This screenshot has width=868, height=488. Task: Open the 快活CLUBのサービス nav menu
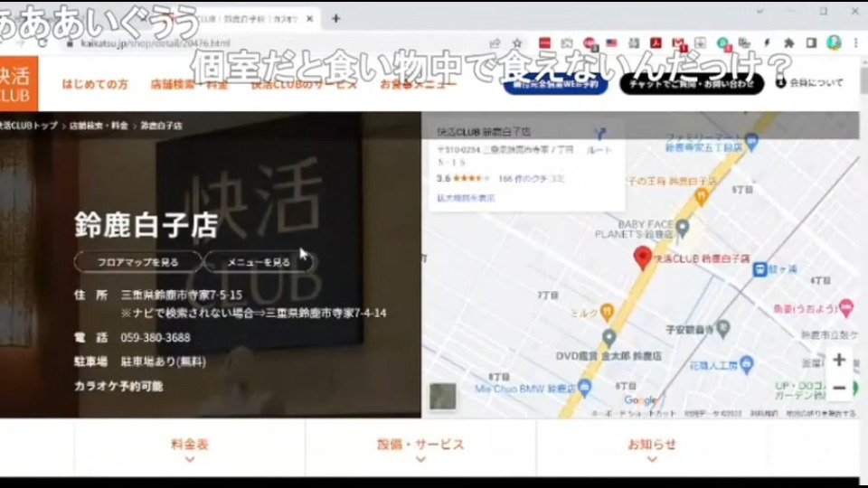[x=304, y=84]
